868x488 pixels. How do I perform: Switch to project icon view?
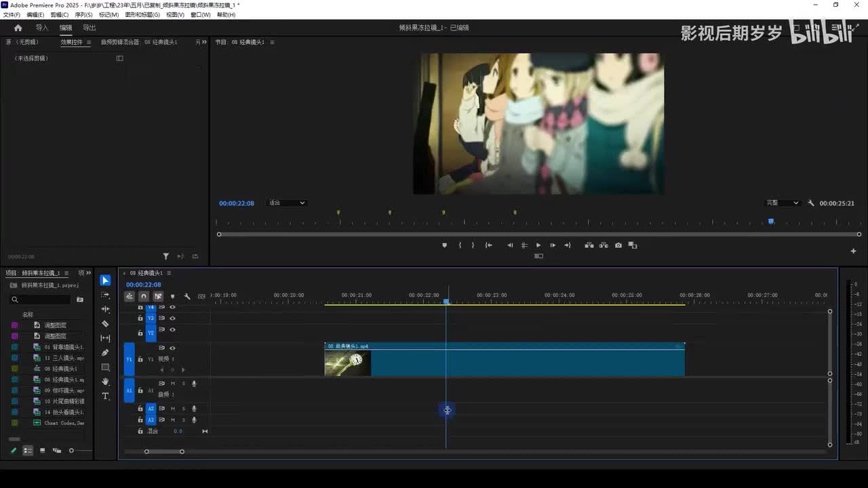coord(42,451)
